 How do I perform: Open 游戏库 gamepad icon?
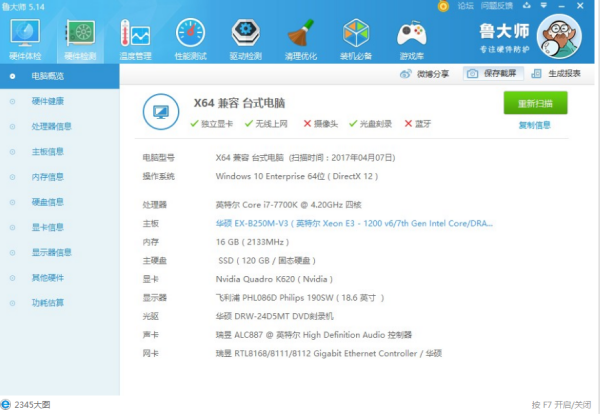[x=411, y=39]
